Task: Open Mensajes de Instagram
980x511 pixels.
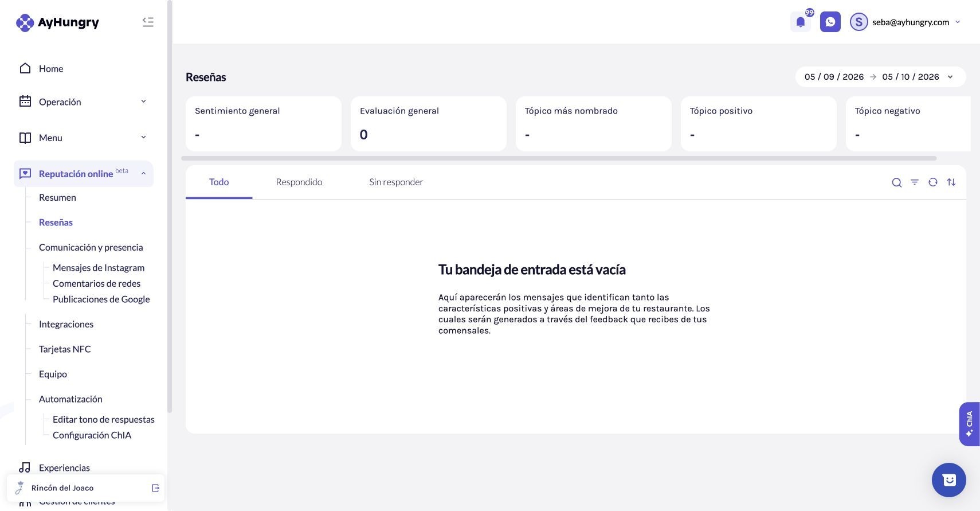Action: tap(99, 268)
